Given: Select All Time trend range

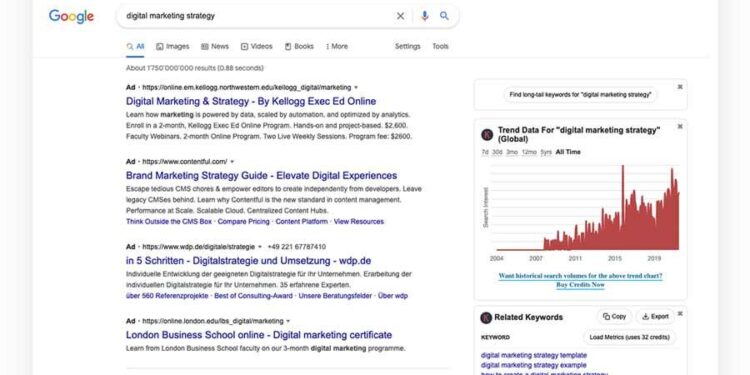Looking at the screenshot, I should coord(568,152).
